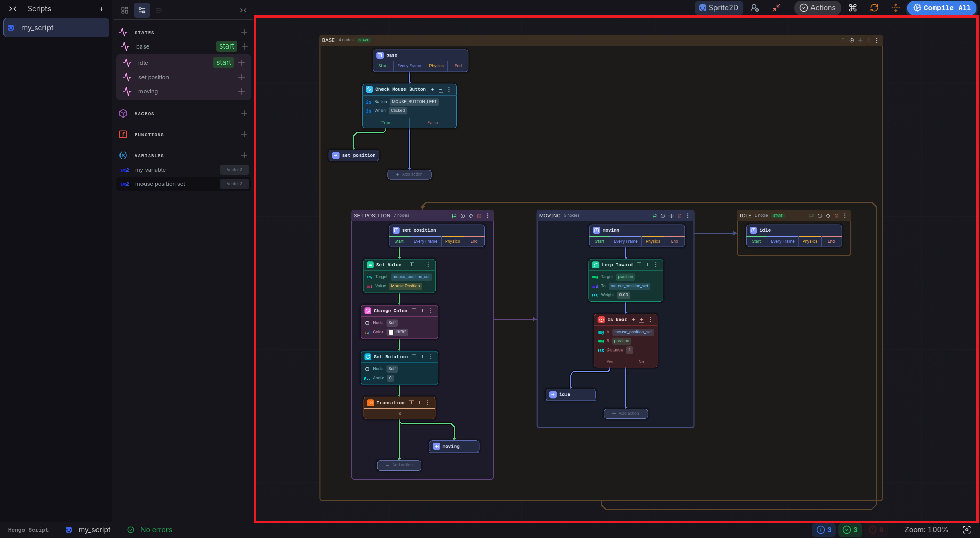Image resolution: width=980 pixels, height=538 pixels.
Task: Select the End tab in moving node
Action: tap(674, 241)
